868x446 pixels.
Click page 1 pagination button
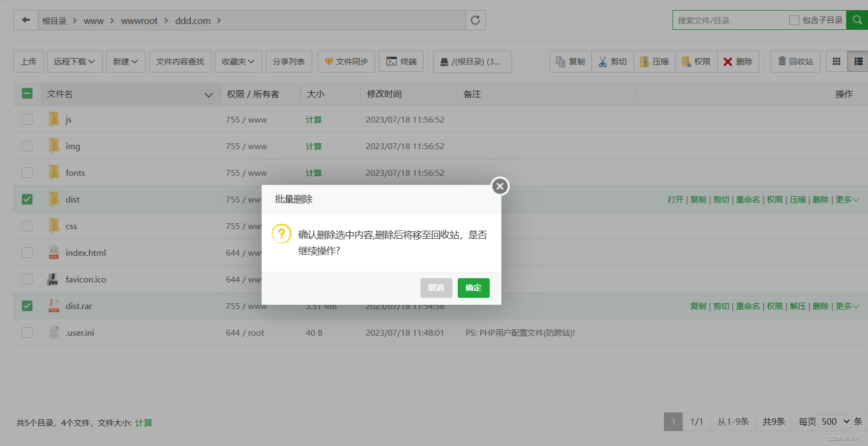(674, 421)
